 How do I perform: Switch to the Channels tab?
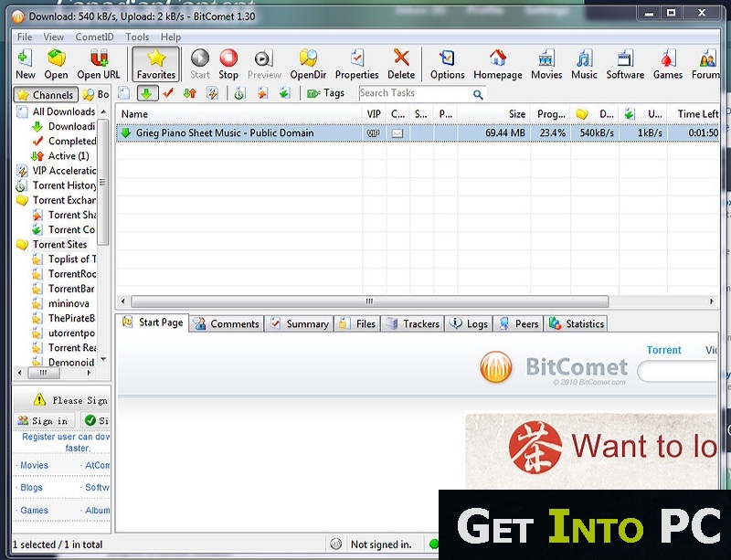(46, 95)
